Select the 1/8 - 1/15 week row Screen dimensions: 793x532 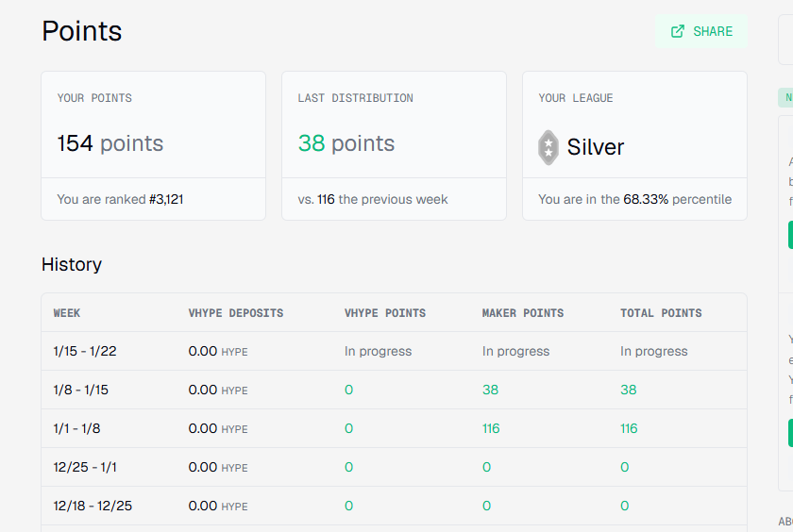point(394,390)
